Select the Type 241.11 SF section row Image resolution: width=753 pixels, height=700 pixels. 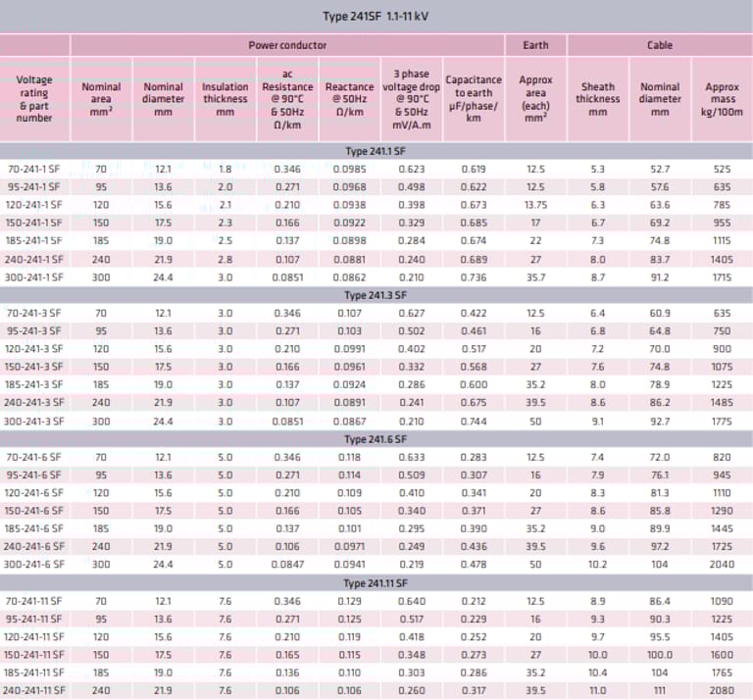(x=376, y=582)
